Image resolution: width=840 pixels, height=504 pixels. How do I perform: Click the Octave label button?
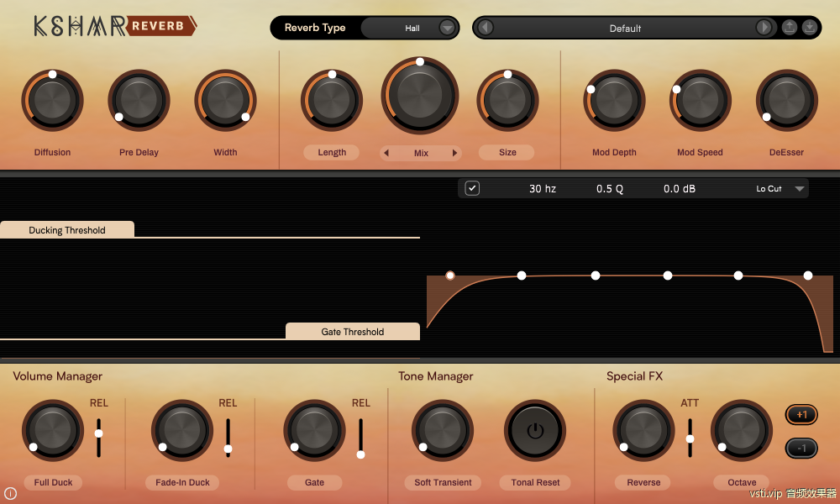coord(742,482)
